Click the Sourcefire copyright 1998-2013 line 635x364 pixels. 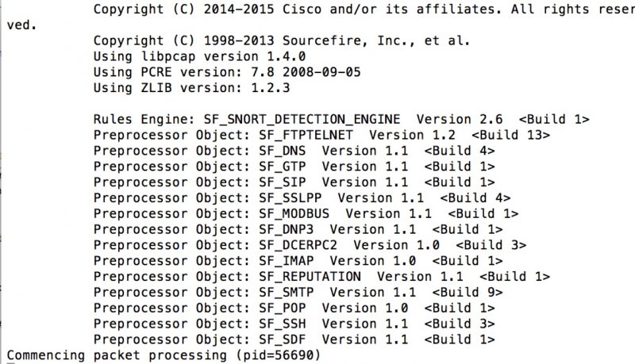(282, 41)
